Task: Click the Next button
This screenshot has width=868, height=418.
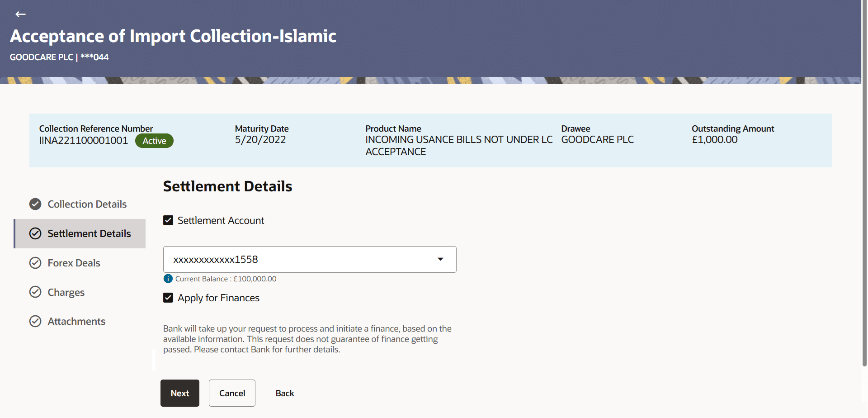Action: pos(180,393)
